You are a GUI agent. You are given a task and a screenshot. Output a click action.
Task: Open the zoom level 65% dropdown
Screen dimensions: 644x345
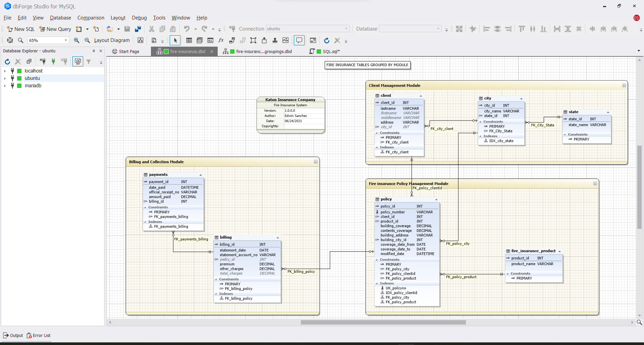pos(66,40)
